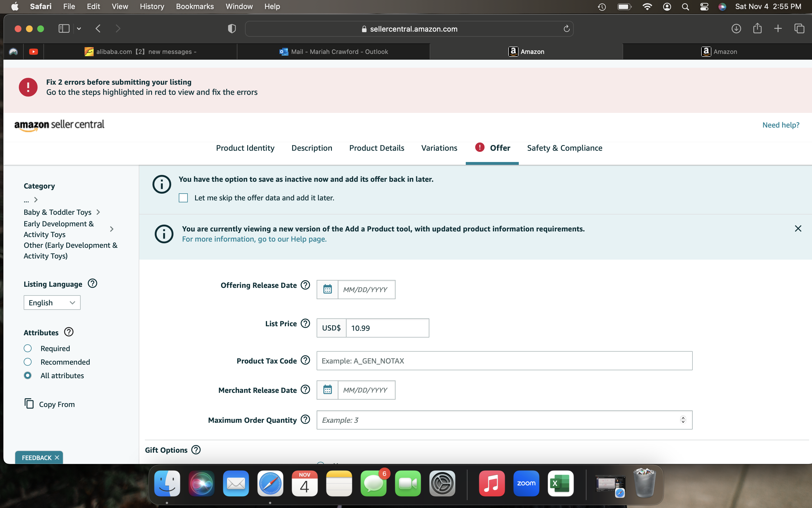812x508 pixels.
Task: Open Safari downloads list
Action: 736,29
